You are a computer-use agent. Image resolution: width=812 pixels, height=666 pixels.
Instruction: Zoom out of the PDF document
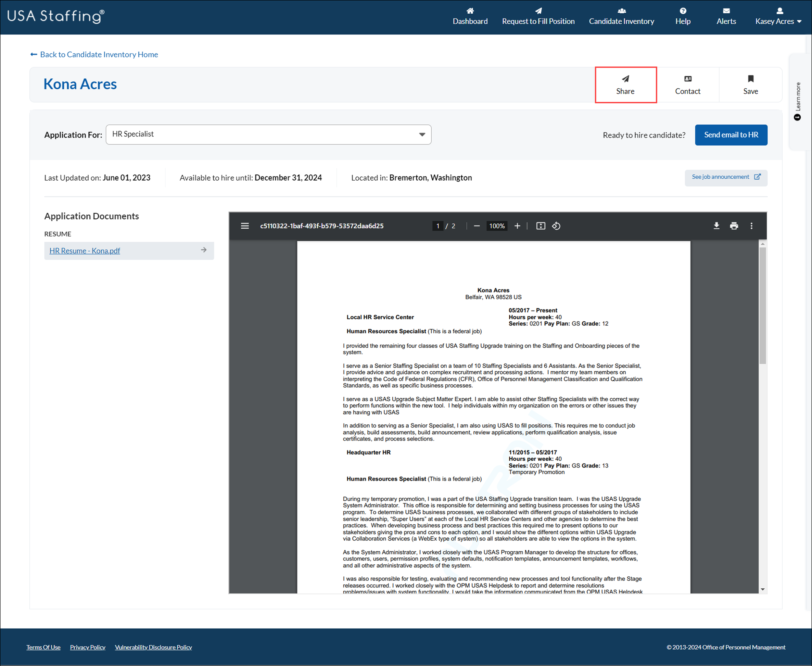click(x=477, y=226)
